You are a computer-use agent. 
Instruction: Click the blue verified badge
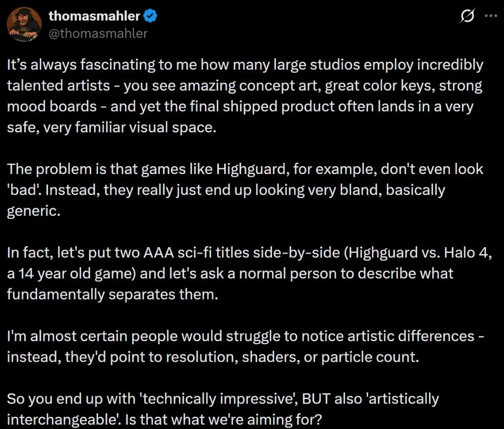pos(150,16)
